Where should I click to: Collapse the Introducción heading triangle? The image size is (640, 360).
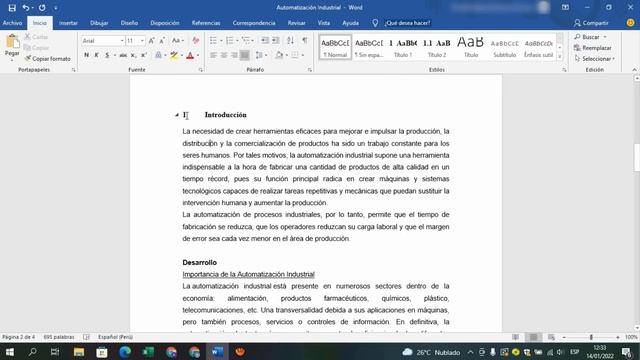pos(177,115)
